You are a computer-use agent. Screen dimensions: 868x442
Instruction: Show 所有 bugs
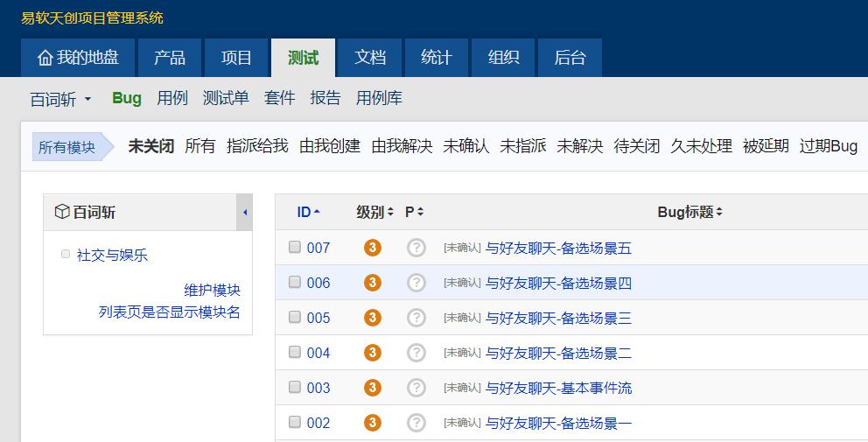pyautogui.click(x=199, y=146)
